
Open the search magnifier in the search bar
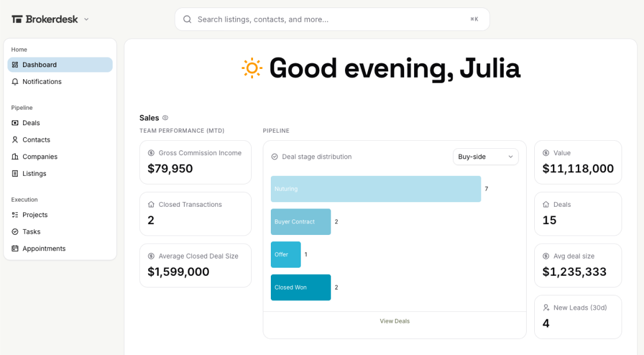[x=187, y=19]
